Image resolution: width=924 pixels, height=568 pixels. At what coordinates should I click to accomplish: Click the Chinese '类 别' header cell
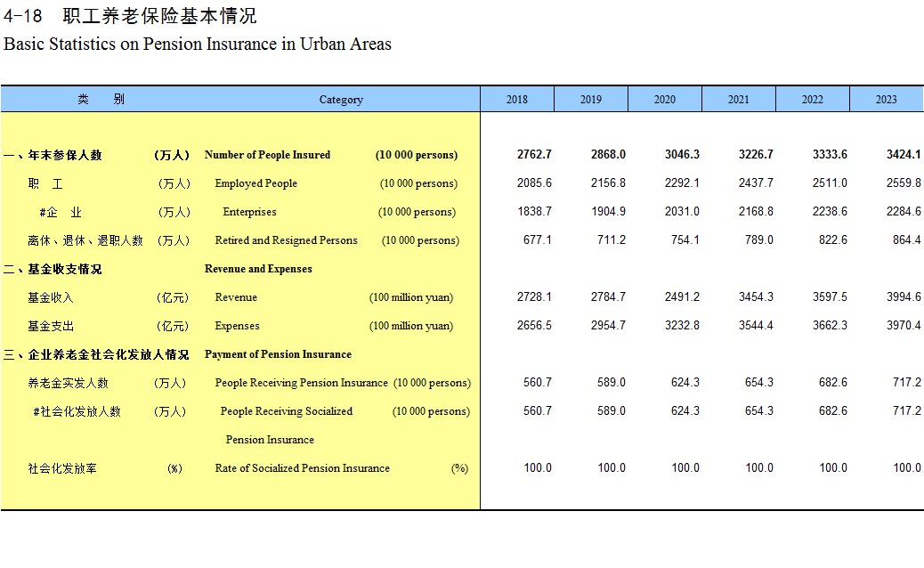[101, 99]
